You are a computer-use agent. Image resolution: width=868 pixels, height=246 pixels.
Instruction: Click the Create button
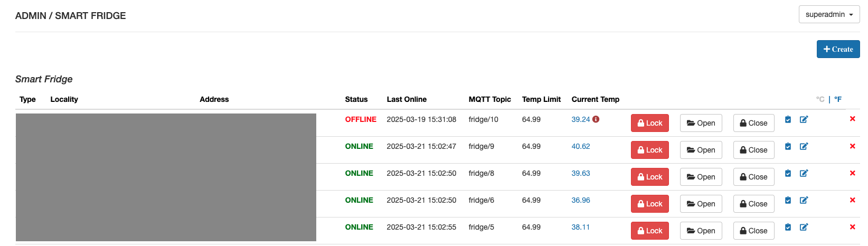point(838,49)
